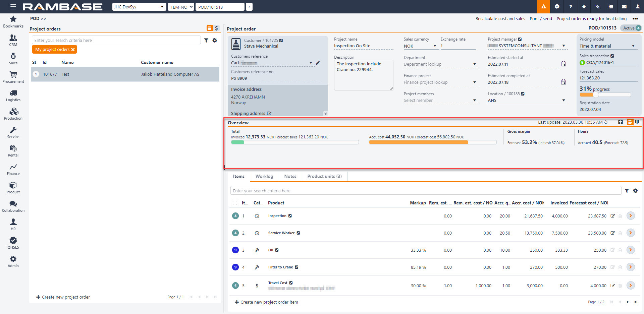Click the alert warning icon in top bar
Image resolution: width=644 pixels, height=314 pixels.
click(543, 7)
